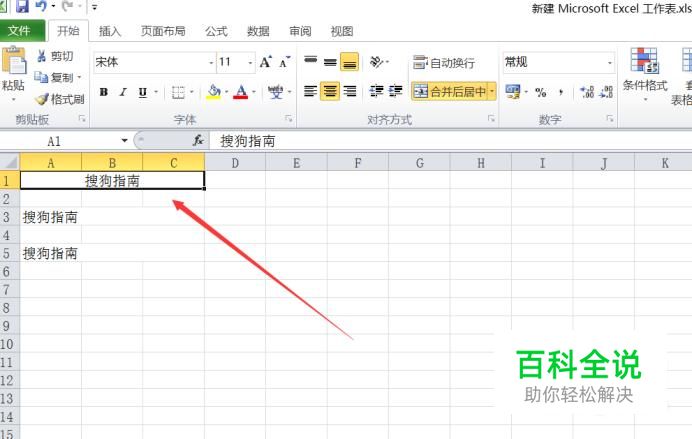
Task: Switch to the 开始 ribbon tab
Action: coord(68,31)
